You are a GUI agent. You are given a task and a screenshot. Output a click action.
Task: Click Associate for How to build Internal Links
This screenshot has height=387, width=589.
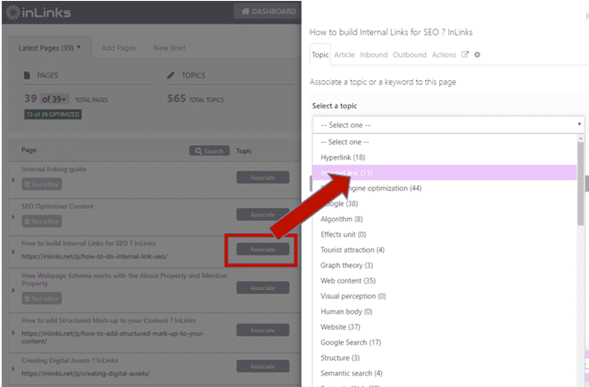(263, 249)
